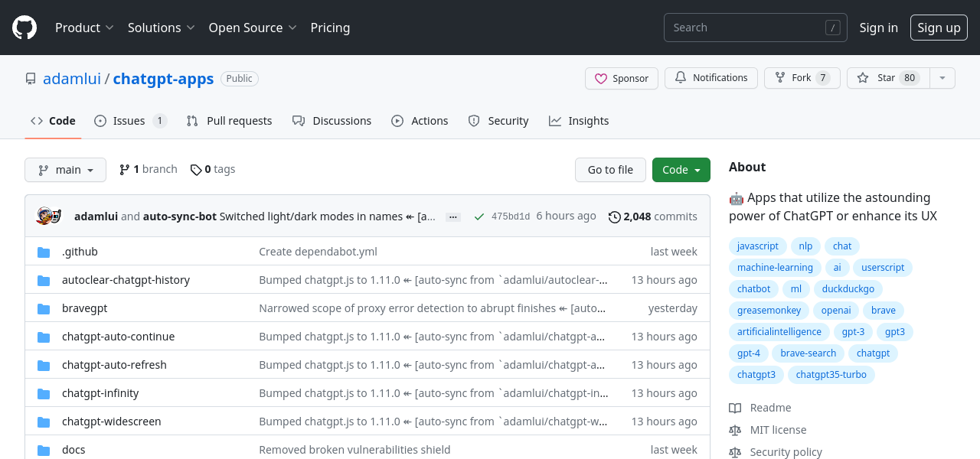The image size is (980, 459).
Task: Click the Go to file button
Action: [x=610, y=170]
